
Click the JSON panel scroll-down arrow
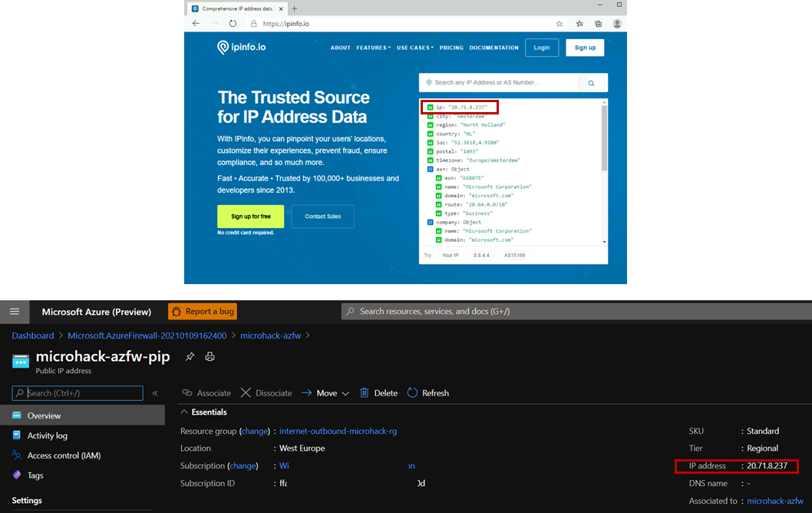point(604,242)
